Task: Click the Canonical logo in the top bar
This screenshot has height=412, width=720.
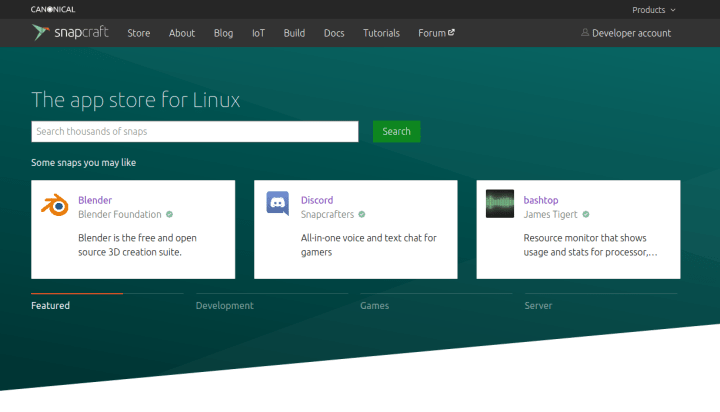Action: 53,9
